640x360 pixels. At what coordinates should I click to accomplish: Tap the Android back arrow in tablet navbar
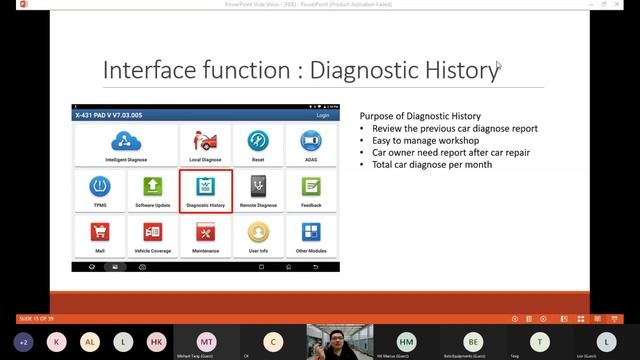pyautogui.click(x=316, y=267)
